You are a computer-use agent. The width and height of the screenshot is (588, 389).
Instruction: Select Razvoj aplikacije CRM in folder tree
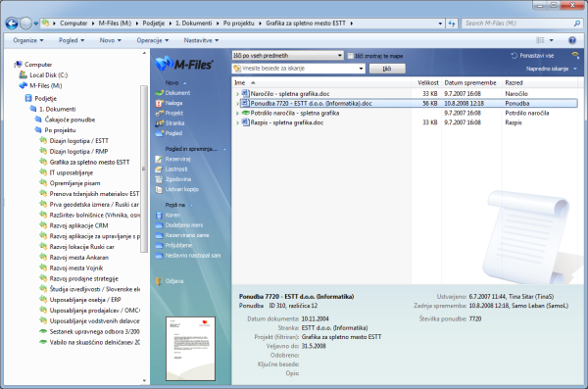click(78, 225)
